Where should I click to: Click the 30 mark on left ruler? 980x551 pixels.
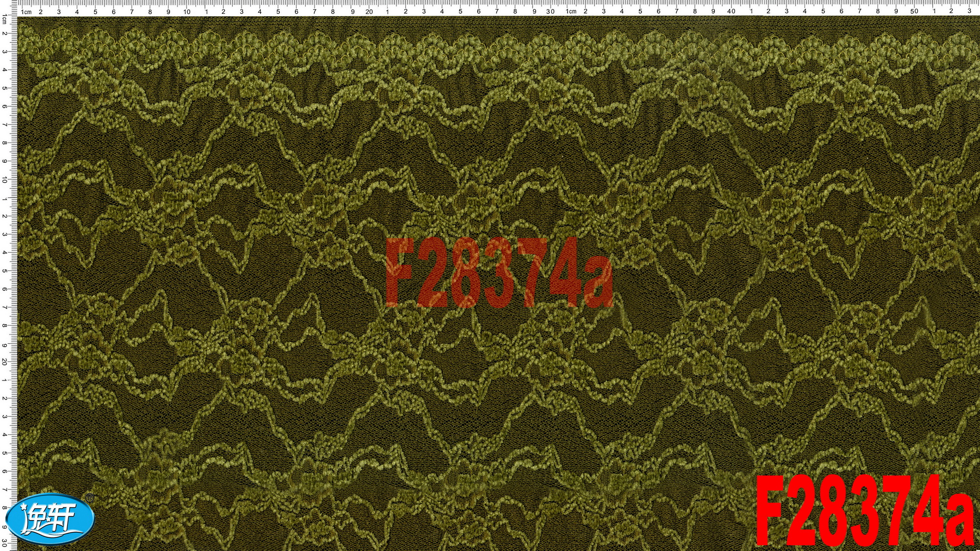(5, 543)
